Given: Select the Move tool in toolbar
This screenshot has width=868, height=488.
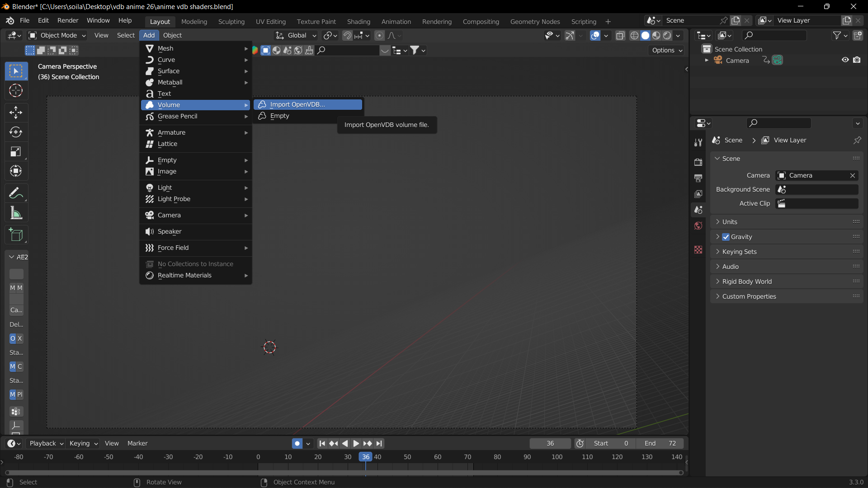Looking at the screenshot, I should (16, 112).
